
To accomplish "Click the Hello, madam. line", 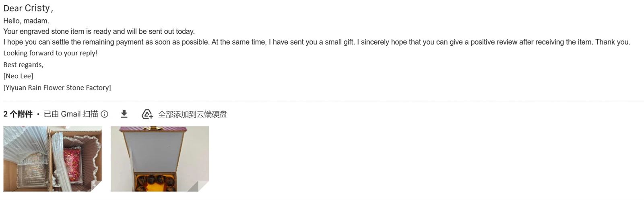I will point(26,21).
